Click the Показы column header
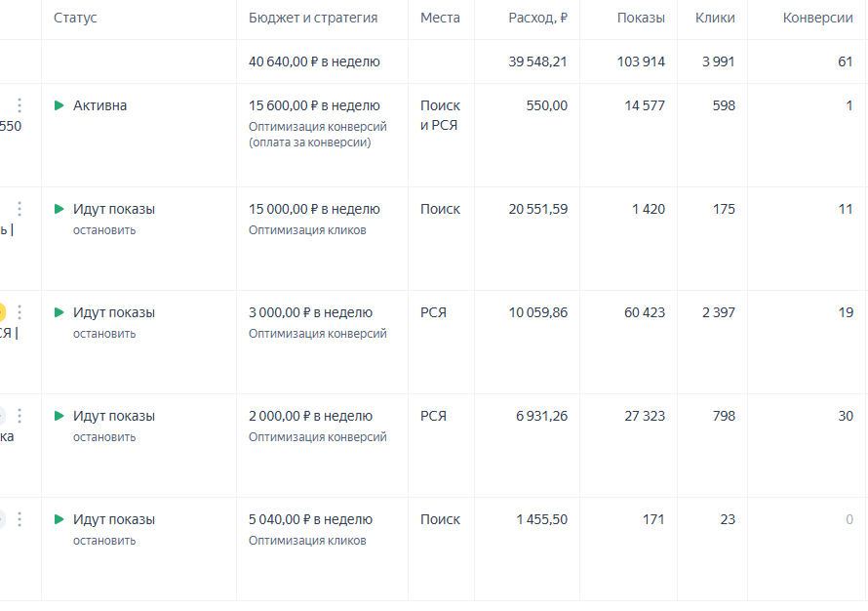Screen dimensions: 868x611 [x=641, y=19]
